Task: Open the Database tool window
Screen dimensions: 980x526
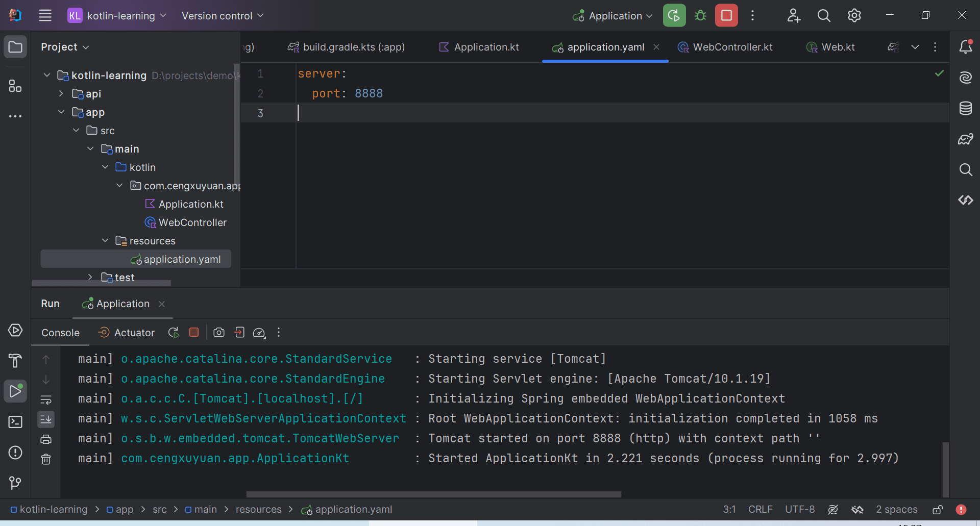Action: click(x=966, y=108)
